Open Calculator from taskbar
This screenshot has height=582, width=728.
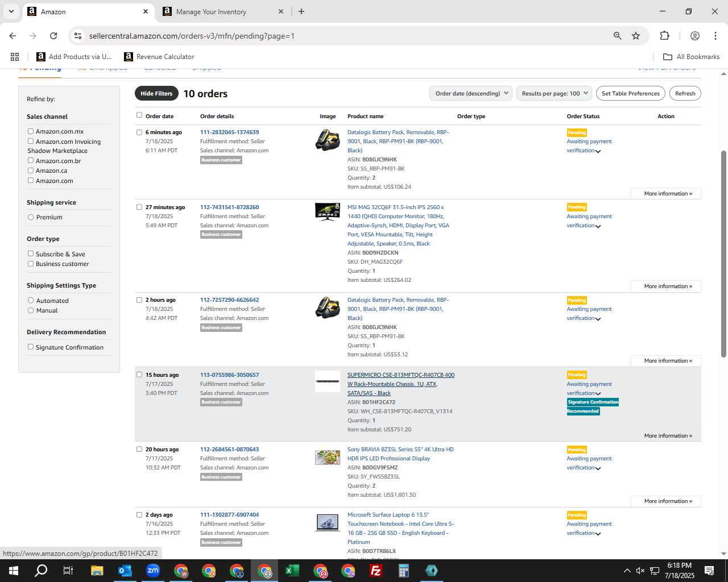[403, 571]
